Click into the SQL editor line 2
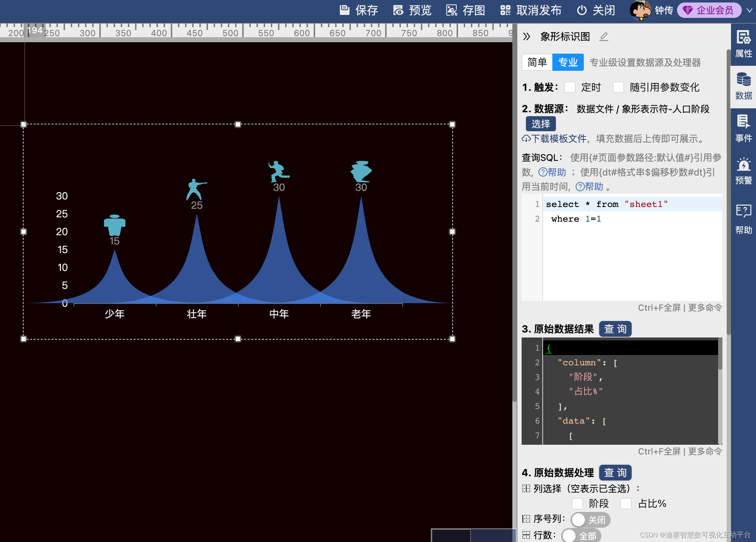This screenshot has height=542, width=756. [x=632, y=219]
